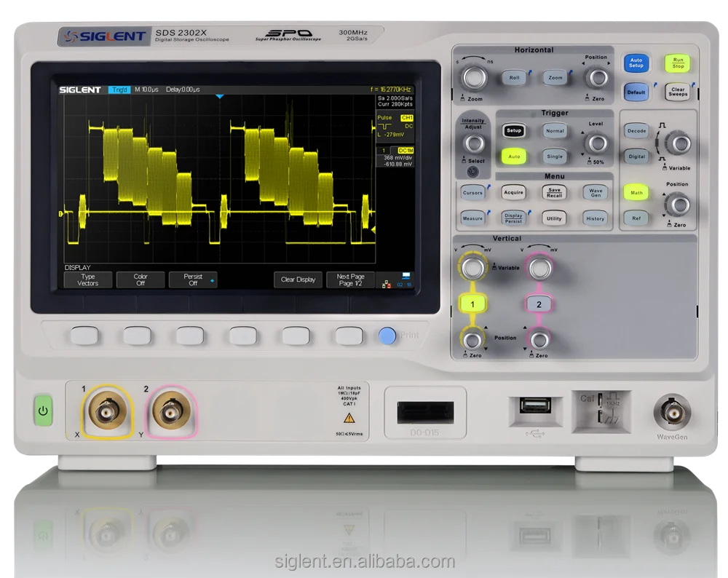The image size is (728, 578).
Task: Toggle Persist Off in the display menu
Action: pos(194,279)
